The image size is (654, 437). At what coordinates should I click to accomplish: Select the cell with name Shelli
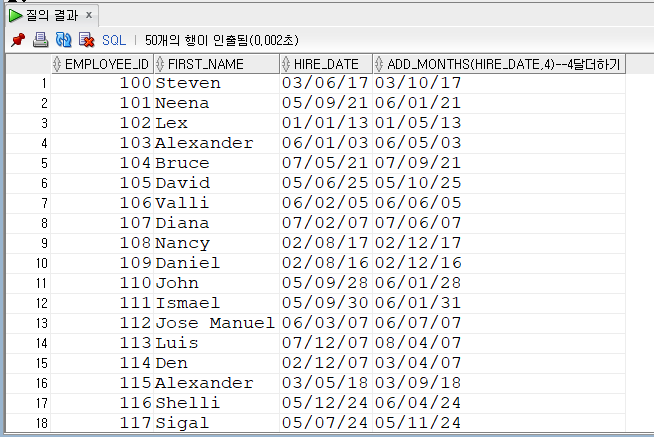tap(216, 404)
